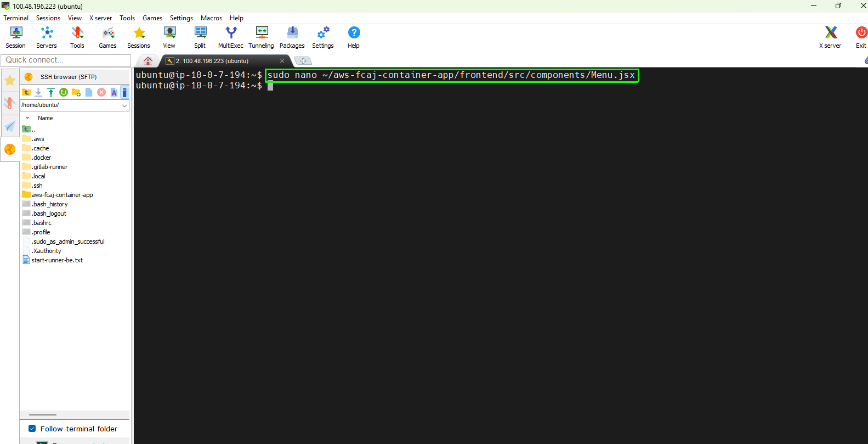Image resolution: width=868 pixels, height=444 pixels.
Task: Open the Sessions menu
Action: point(48,18)
